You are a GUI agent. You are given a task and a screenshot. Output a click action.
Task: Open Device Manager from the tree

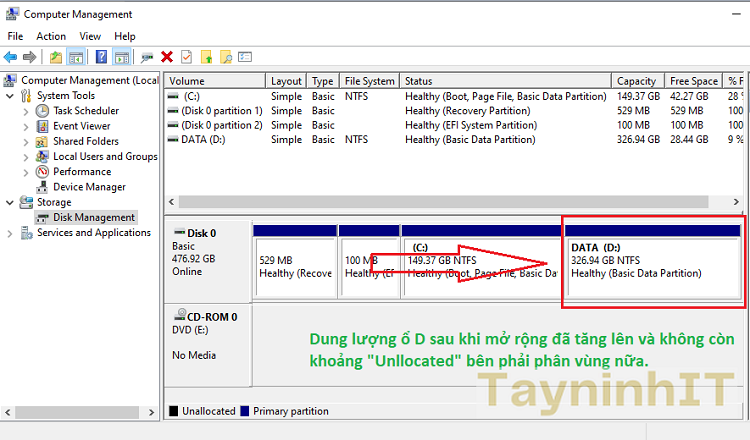[x=89, y=187]
